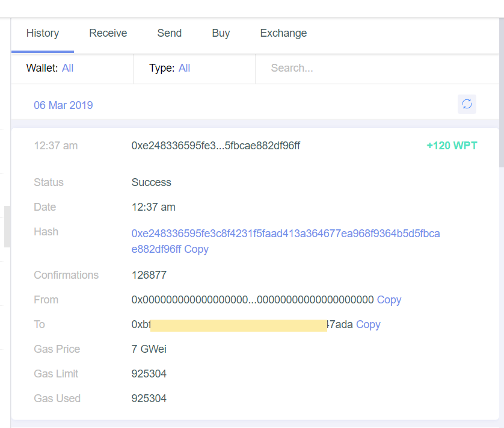Open the Receive tab
Viewport: 504px width, 428px height.
[x=108, y=33]
